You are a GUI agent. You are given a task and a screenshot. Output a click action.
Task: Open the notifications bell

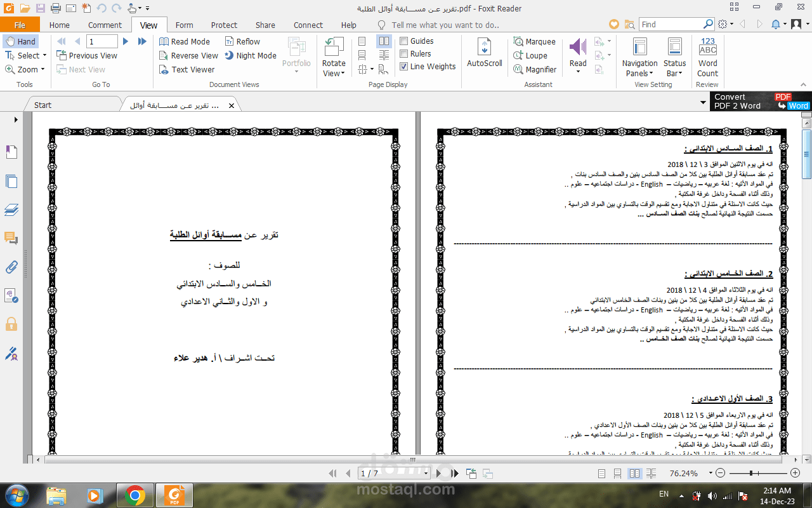pos(775,24)
